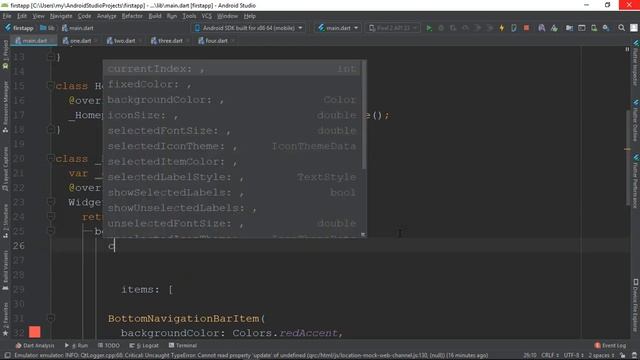Viewport: 640px width, 360px height.
Task: Open device selector Android SDK dropdown
Action: [x=248, y=28]
